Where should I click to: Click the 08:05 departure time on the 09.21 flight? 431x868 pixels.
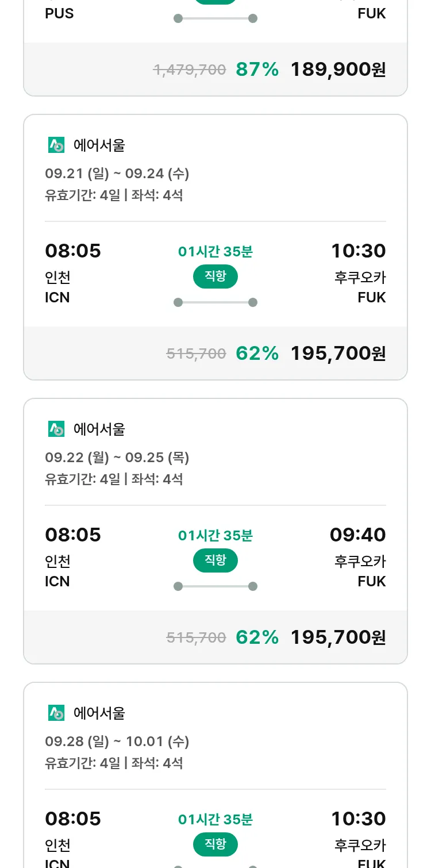coord(73,251)
